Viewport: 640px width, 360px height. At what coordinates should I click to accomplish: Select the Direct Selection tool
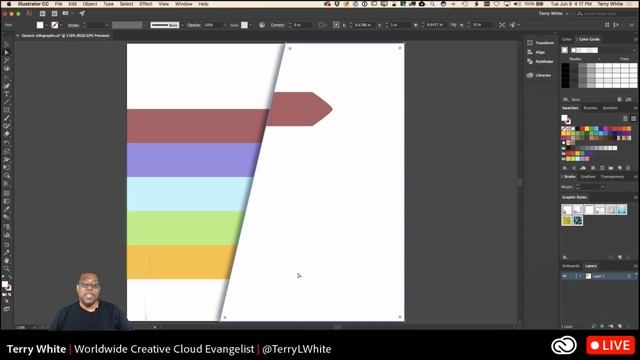[7, 53]
